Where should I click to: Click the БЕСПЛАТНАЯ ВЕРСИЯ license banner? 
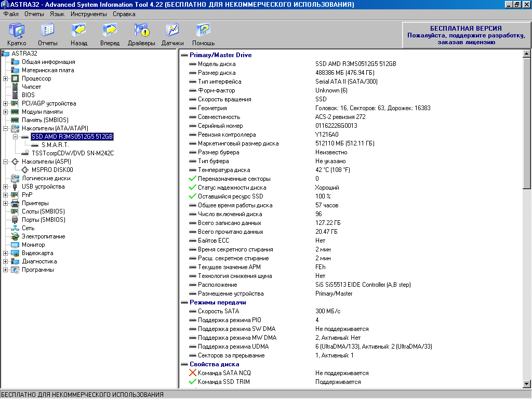click(x=465, y=35)
